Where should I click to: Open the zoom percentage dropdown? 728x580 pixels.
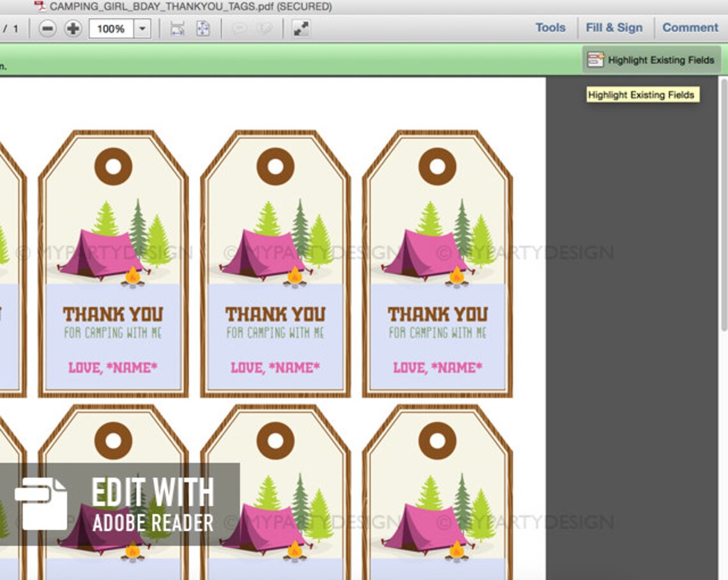coord(142,28)
